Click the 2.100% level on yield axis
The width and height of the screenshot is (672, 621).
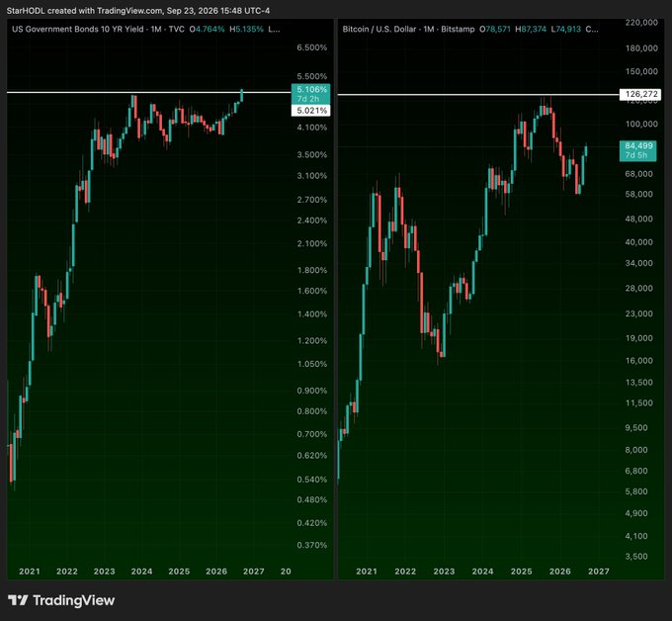click(x=312, y=243)
